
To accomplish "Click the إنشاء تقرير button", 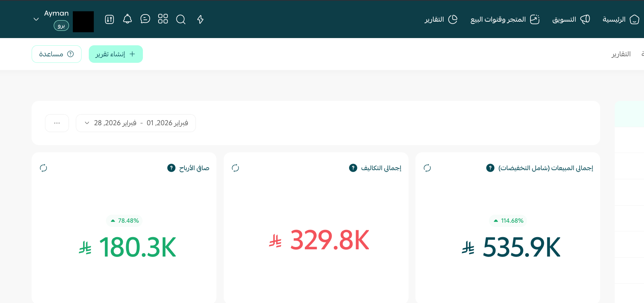I will (x=116, y=54).
